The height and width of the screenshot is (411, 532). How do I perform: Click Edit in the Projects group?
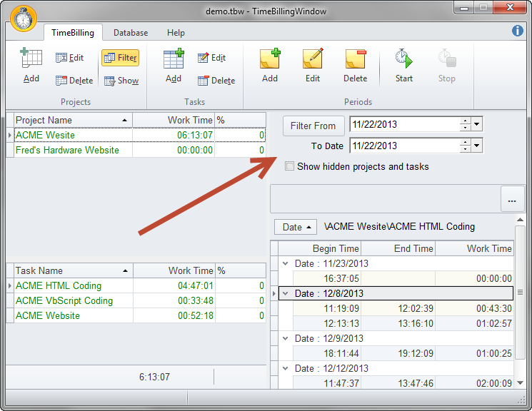click(x=69, y=58)
